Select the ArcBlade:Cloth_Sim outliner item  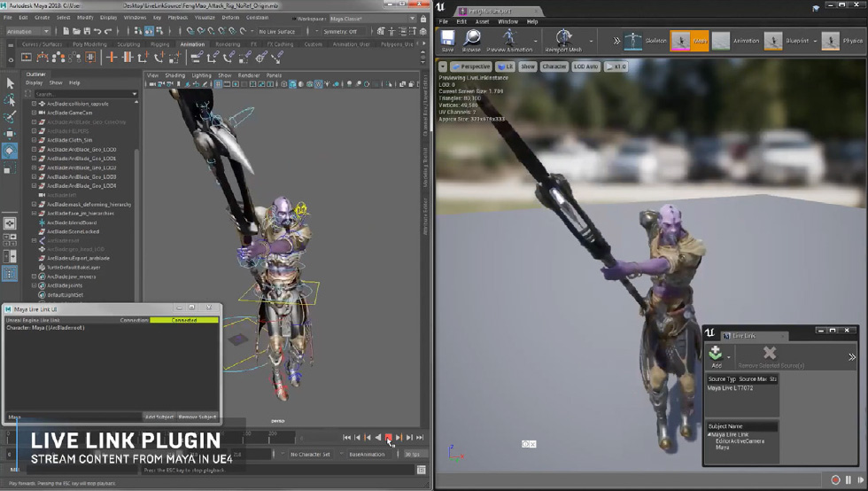click(70, 140)
